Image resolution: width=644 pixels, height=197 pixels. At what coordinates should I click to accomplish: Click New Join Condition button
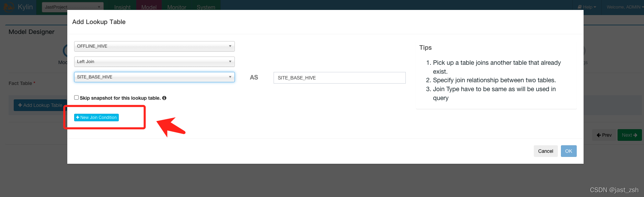pos(96,118)
